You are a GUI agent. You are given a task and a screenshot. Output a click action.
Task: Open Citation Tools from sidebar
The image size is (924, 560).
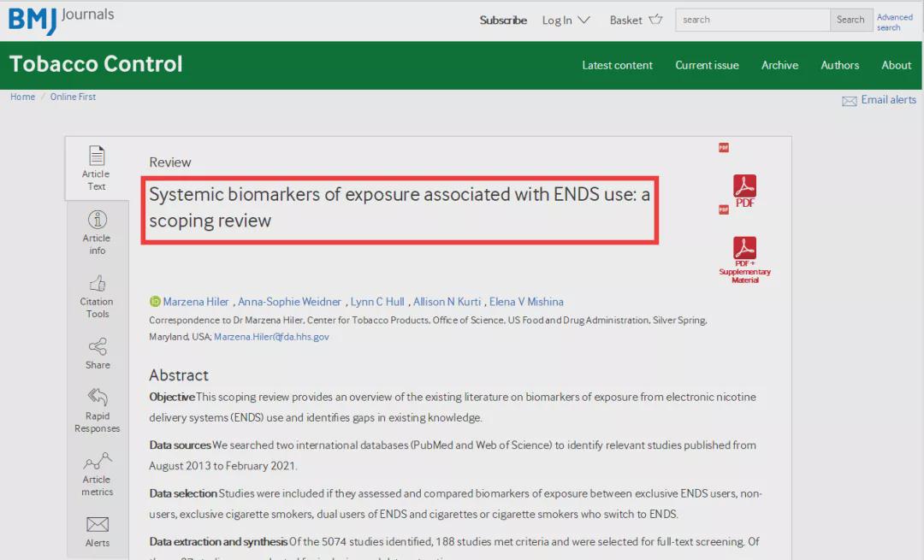pyautogui.click(x=97, y=296)
